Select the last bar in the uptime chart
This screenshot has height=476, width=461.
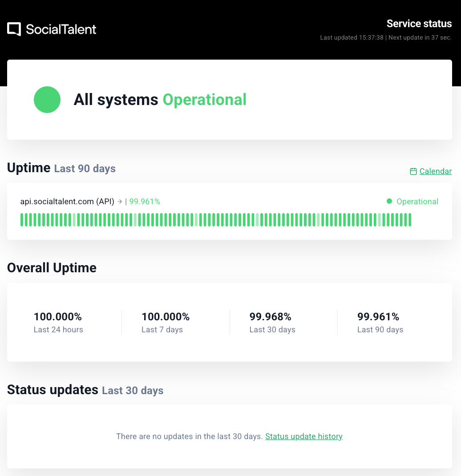409,220
